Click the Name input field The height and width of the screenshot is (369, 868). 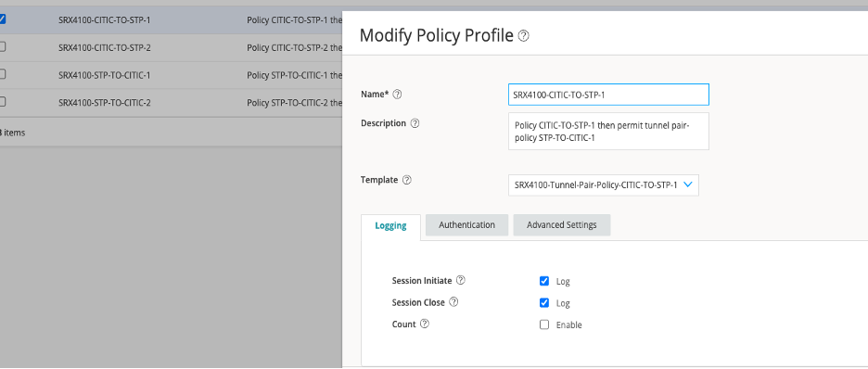click(608, 95)
